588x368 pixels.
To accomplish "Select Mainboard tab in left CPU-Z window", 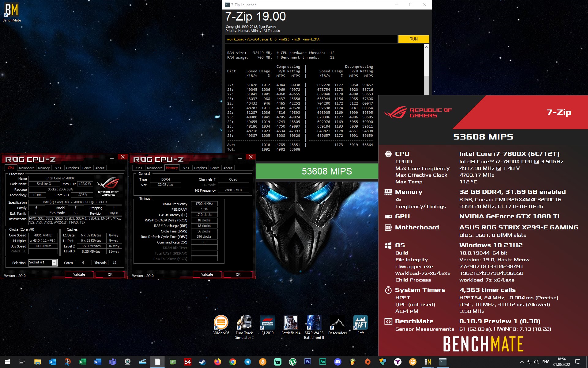I will tap(27, 168).
